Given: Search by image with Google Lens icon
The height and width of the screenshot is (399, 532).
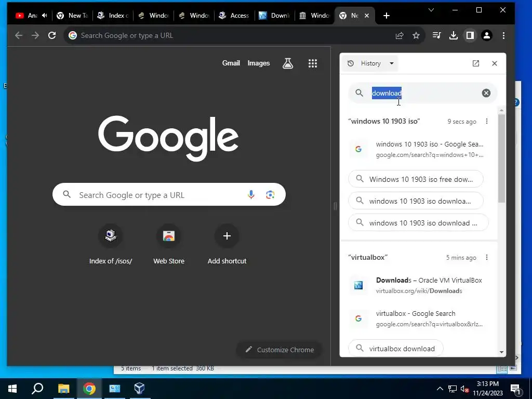Looking at the screenshot, I should [x=270, y=195].
